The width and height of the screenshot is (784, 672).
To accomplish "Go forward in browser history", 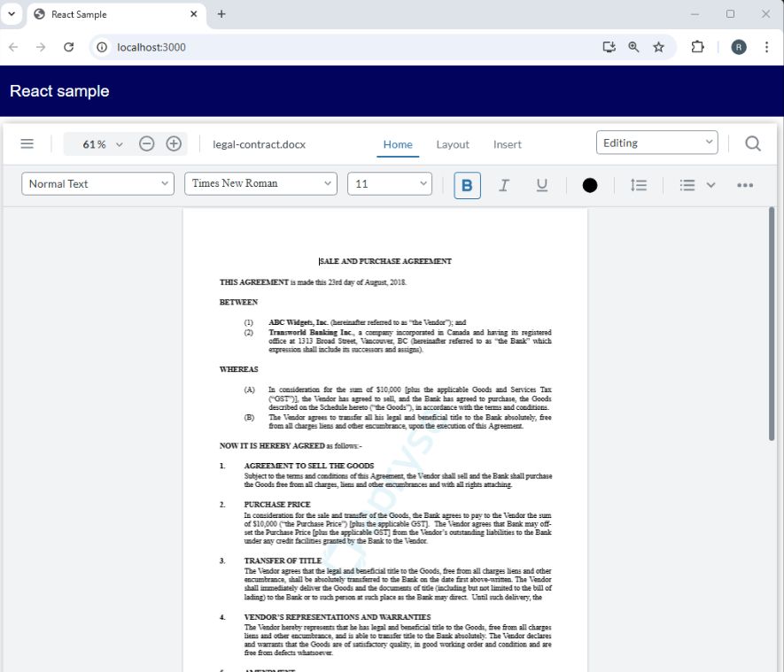I will pyautogui.click(x=41, y=47).
